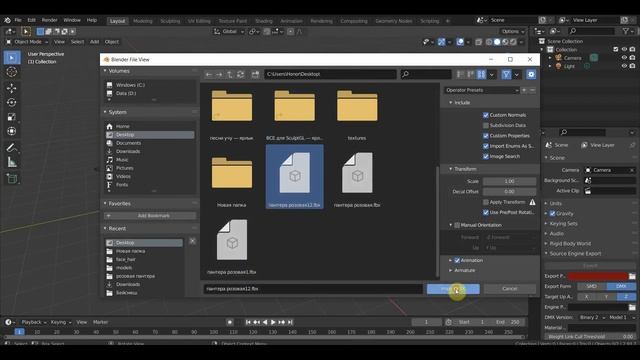The height and width of the screenshot is (360, 640).
Task: Click Add Bookmark button
Action: [x=150, y=216]
